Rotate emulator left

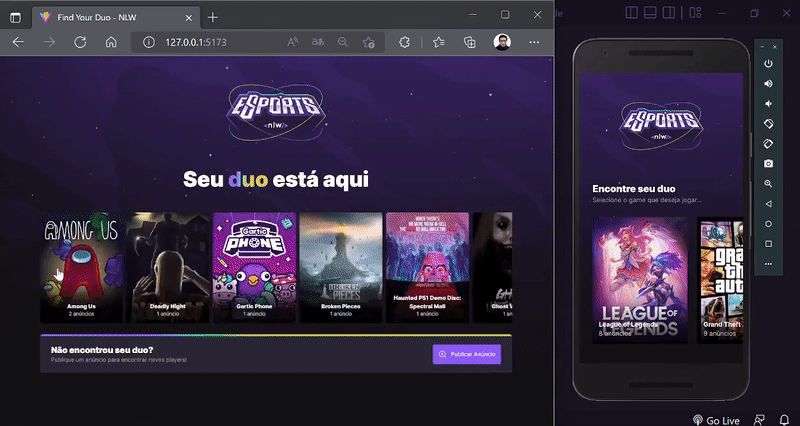[768, 123]
